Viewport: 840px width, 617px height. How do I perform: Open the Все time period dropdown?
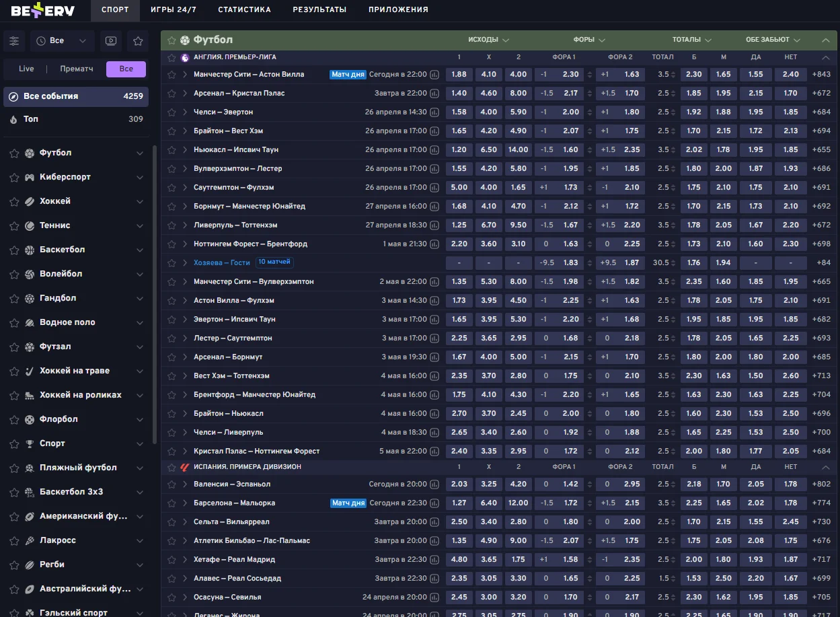click(62, 41)
